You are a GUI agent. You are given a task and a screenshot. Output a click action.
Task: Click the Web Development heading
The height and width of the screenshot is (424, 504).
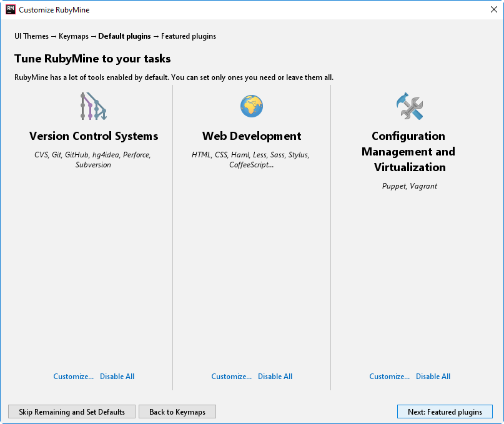pos(252,136)
